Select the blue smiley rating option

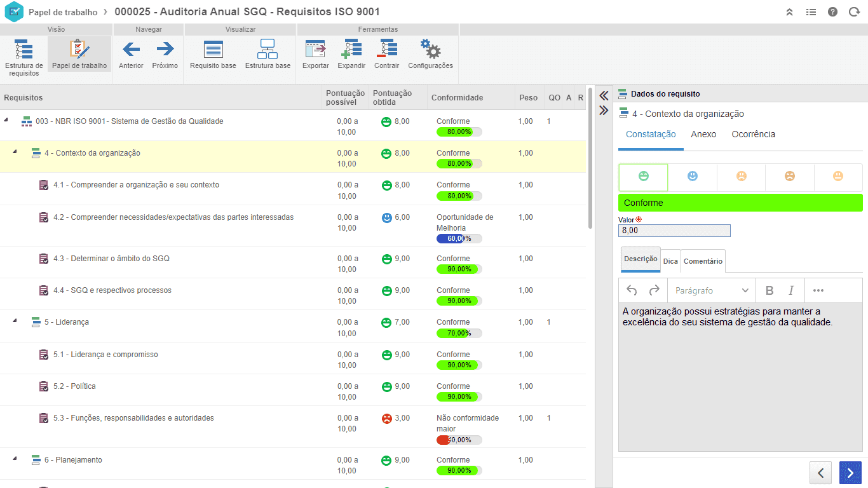tap(692, 177)
